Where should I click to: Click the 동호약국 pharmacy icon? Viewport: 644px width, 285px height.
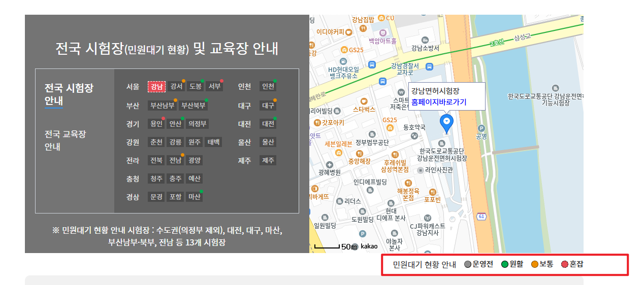(x=414, y=136)
